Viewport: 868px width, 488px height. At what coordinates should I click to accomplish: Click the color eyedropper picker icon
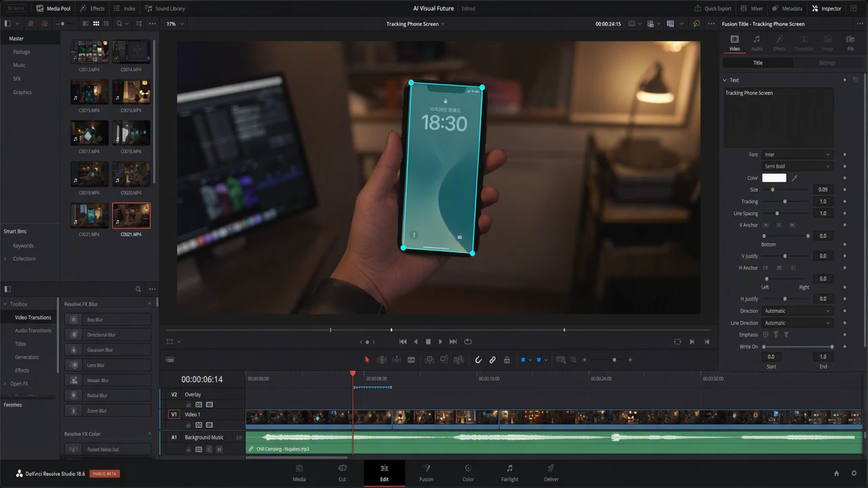point(795,178)
